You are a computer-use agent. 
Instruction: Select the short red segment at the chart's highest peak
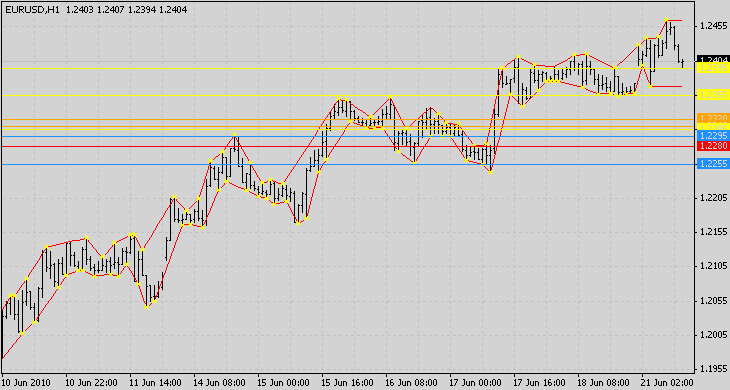[675, 20]
